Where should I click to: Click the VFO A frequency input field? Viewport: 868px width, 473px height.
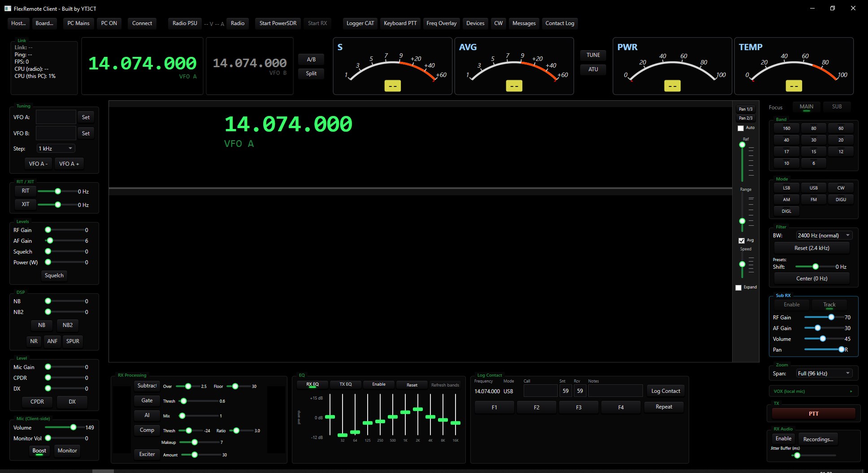coord(56,117)
